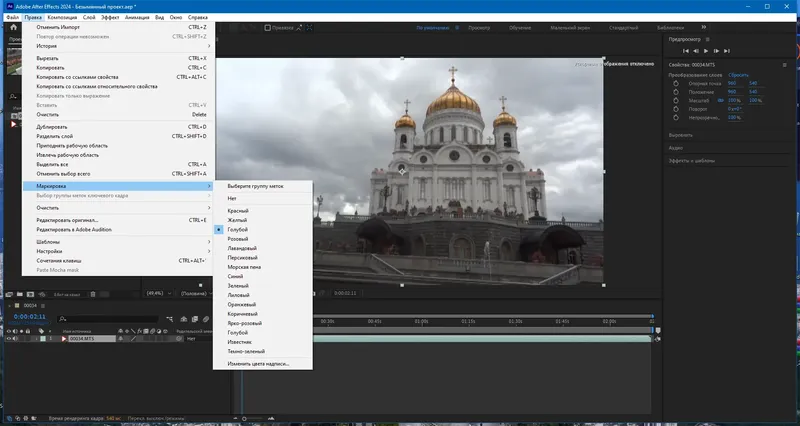The image size is (800, 426).
Task: Step back one frame in Preview
Action: (695, 50)
